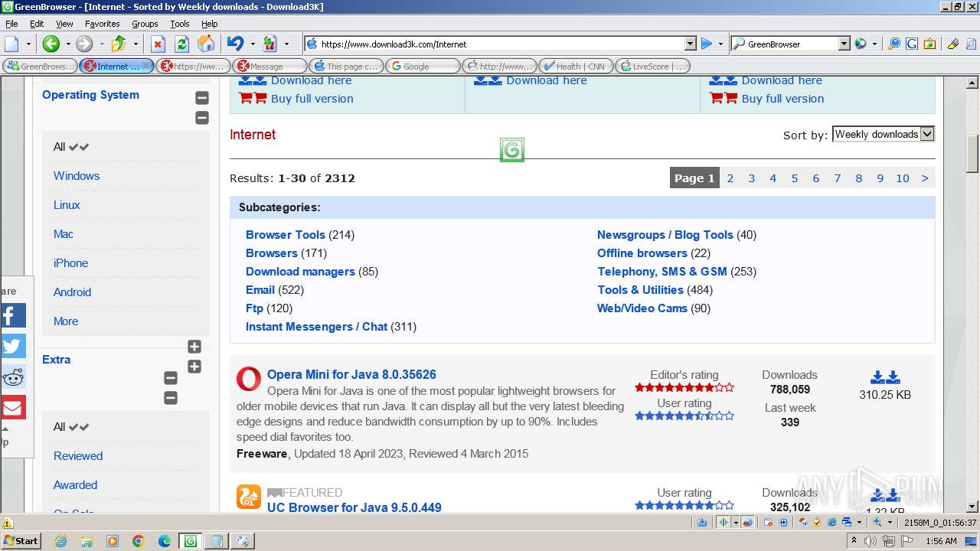Screen dimensions: 980x551
Task: Open the Undo close dropdown arrow
Action: coord(253,44)
